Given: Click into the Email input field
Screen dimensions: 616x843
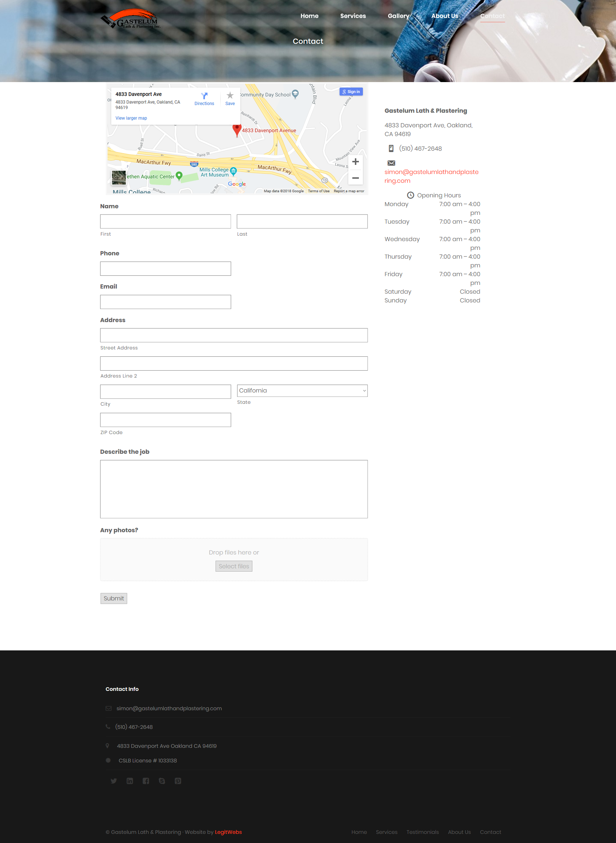Looking at the screenshot, I should [166, 302].
